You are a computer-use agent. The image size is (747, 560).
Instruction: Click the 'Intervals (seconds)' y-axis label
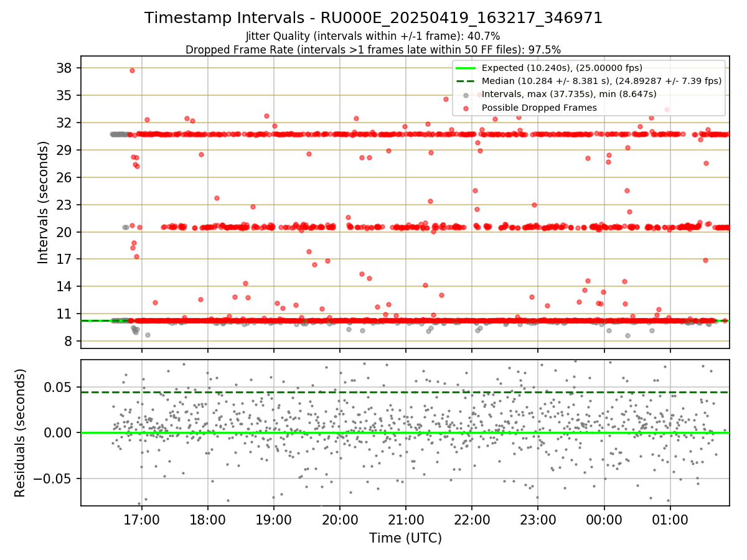pos(43,202)
